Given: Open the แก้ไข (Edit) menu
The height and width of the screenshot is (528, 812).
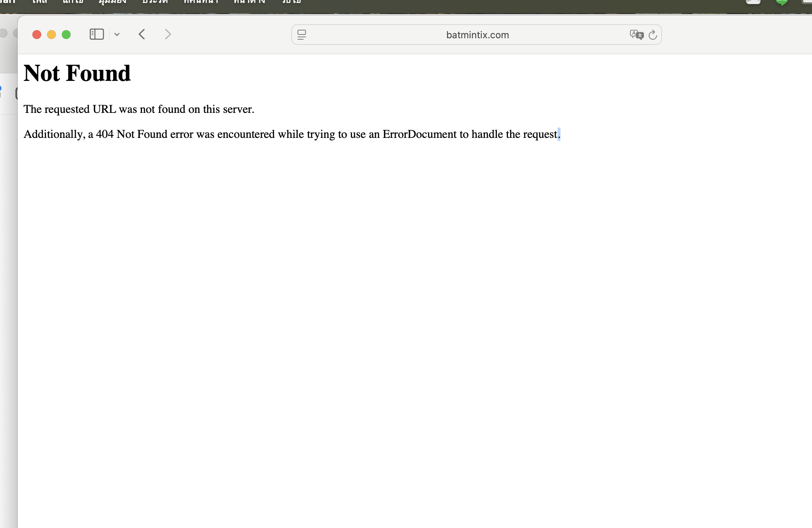Looking at the screenshot, I should (73, 2).
